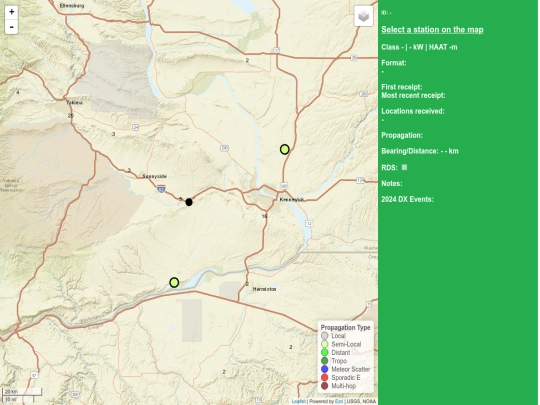Open the map layers control
Viewport: 540px width, 405px height.
click(x=364, y=16)
